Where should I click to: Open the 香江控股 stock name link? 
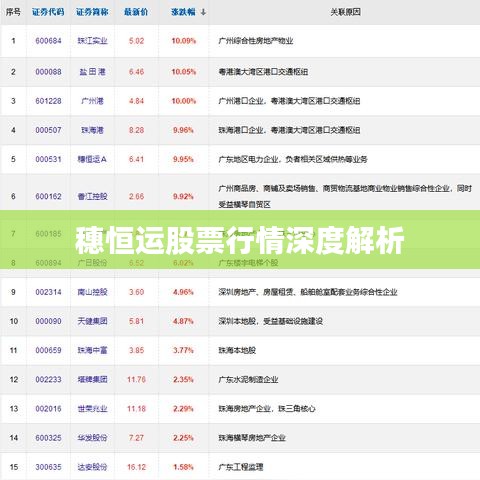pos(92,196)
